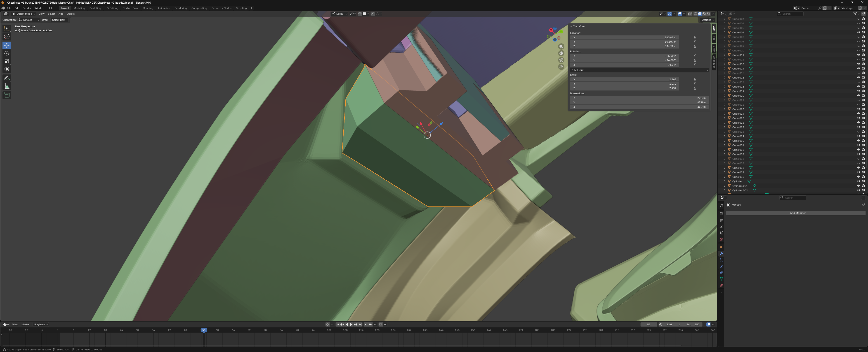Open the Render menu
This screenshot has height=352, width=868.
[27, 8]
